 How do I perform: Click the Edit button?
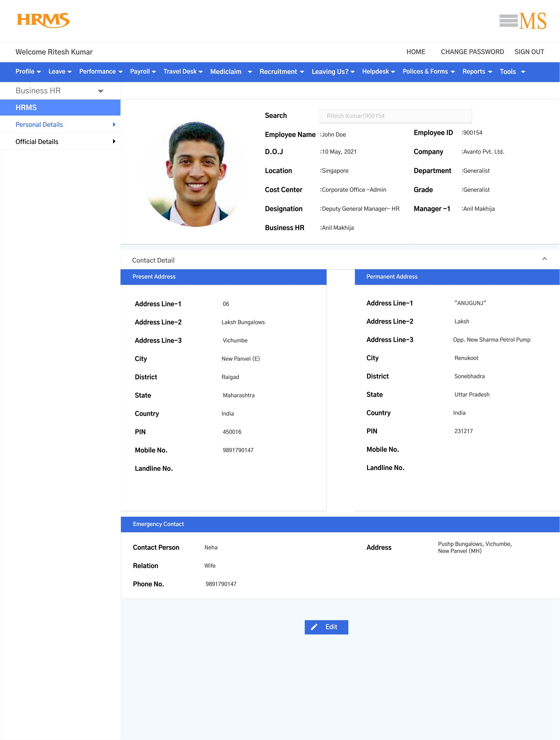click(x=326, y=627)
